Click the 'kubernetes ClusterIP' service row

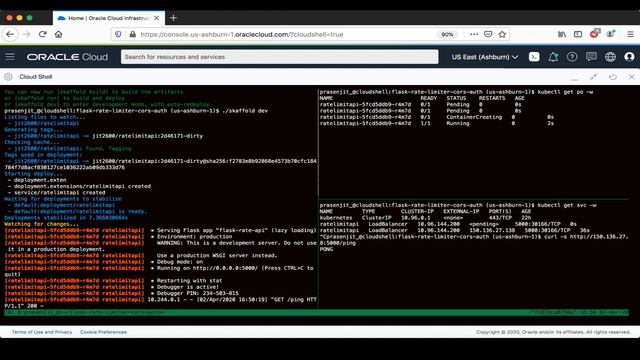[x=425, y=218]
